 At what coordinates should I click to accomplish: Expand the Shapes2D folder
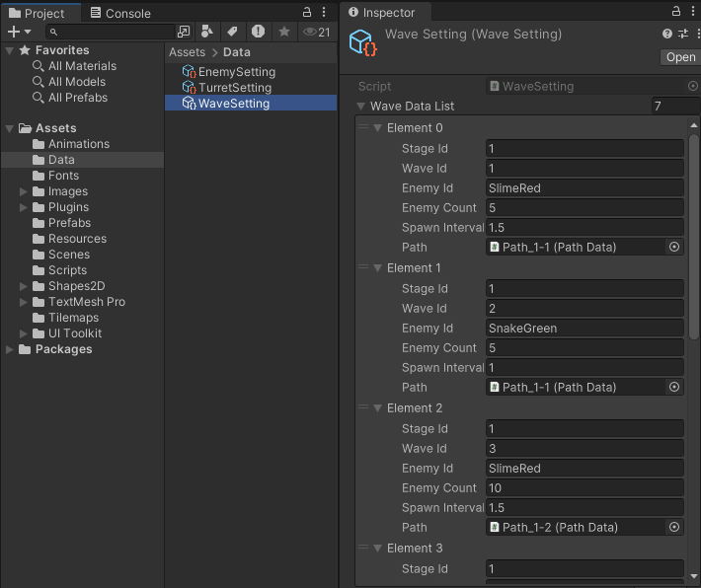tap(24, 286)
